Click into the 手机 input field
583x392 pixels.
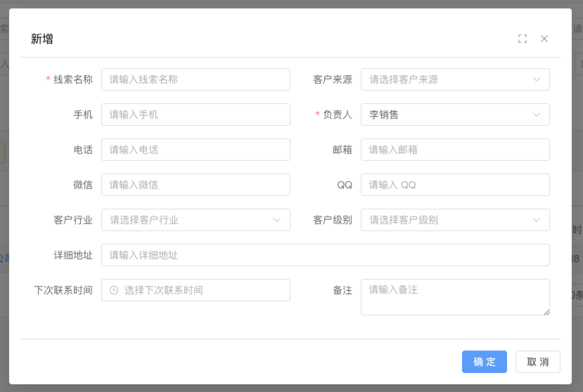[196, 115]
